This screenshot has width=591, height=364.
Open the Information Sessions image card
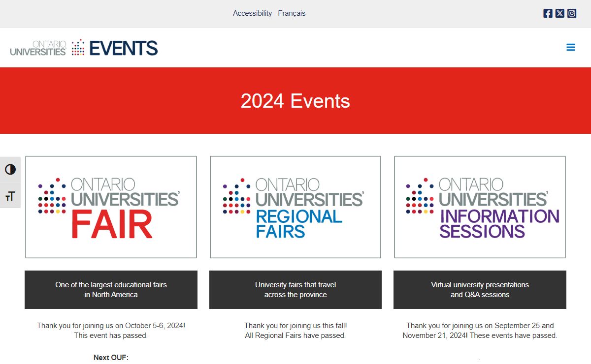(480, 207)
